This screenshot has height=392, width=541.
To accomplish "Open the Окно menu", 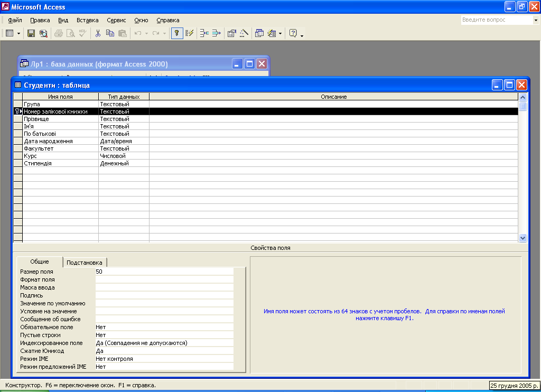I will 141,20.
